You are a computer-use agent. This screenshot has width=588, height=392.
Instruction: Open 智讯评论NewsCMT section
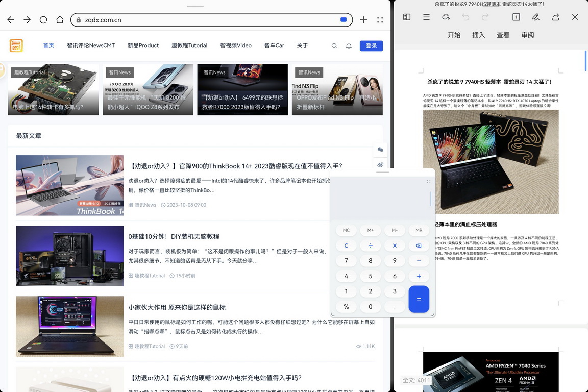[91, 45]
